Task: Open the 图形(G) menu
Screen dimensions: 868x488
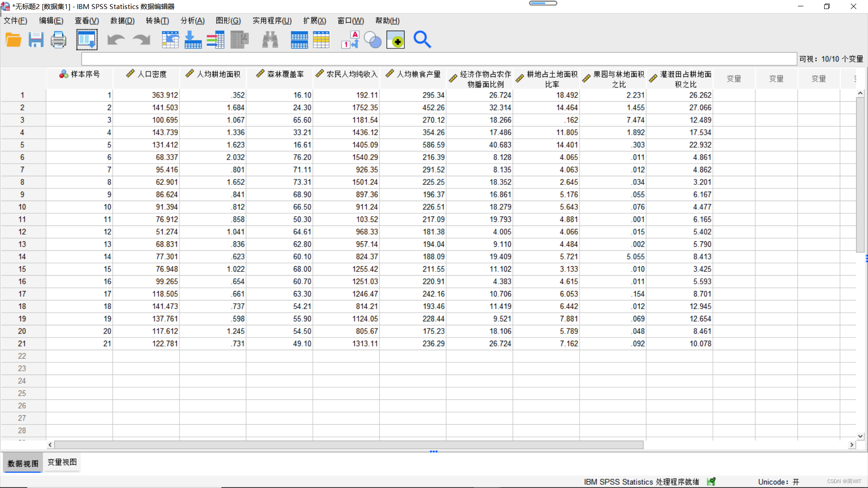Action: 228,21
